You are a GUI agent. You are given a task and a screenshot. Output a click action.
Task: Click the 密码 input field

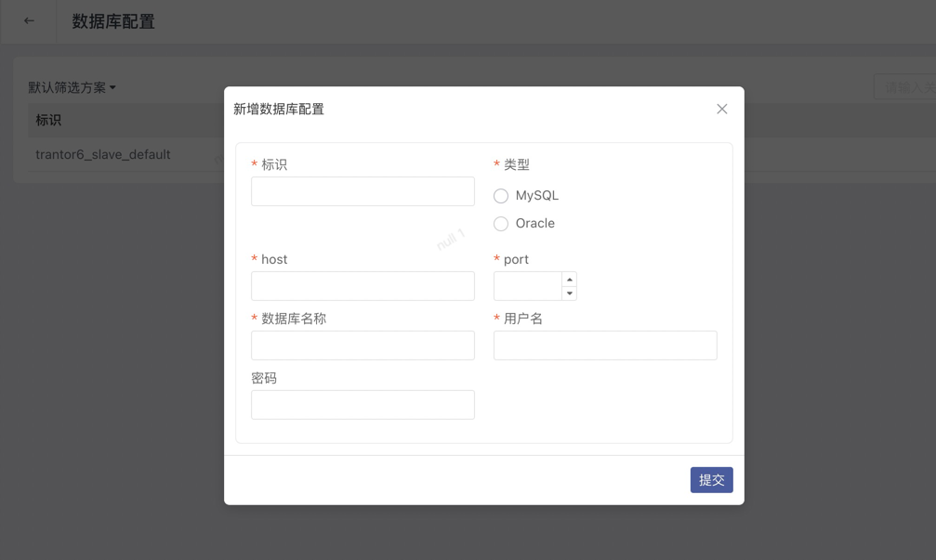pyautogui.click(x=363, y=405)
